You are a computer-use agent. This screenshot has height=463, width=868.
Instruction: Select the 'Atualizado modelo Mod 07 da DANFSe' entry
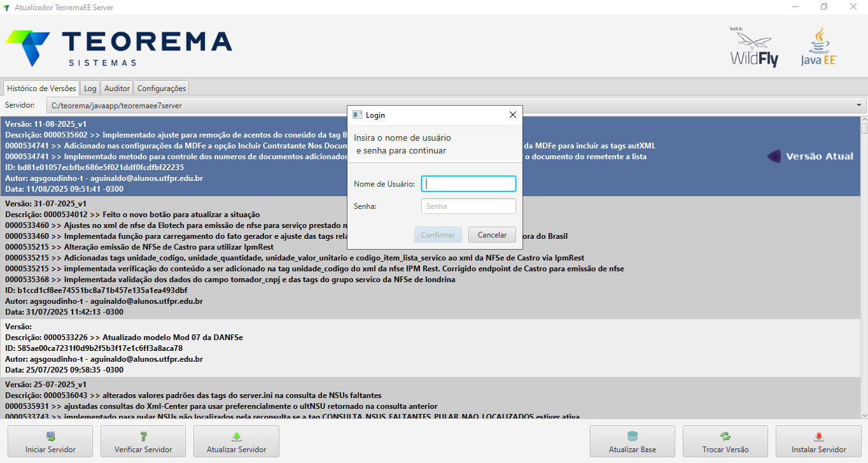(430, 348)
